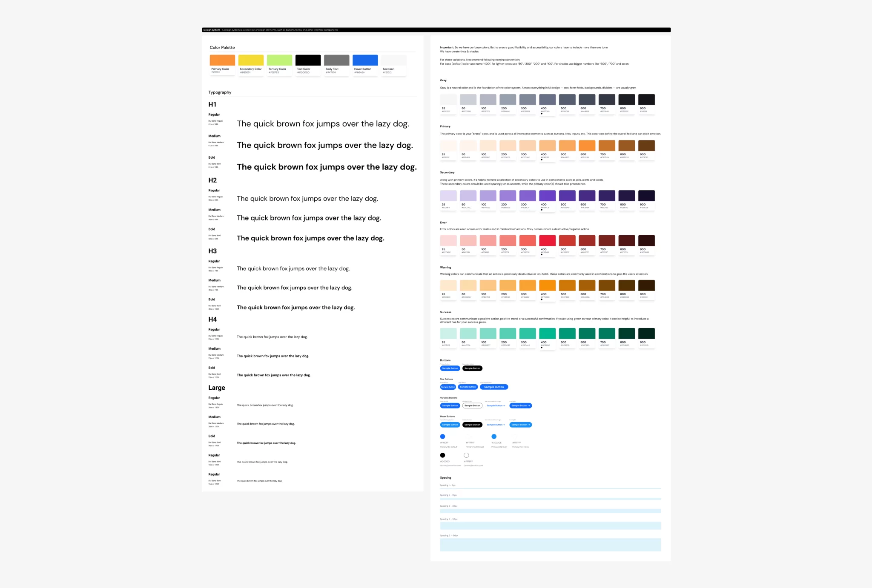Click the filled arrow Sample Button in Hover Buttons
The image size is (872, 588).
tap(521, 425)
